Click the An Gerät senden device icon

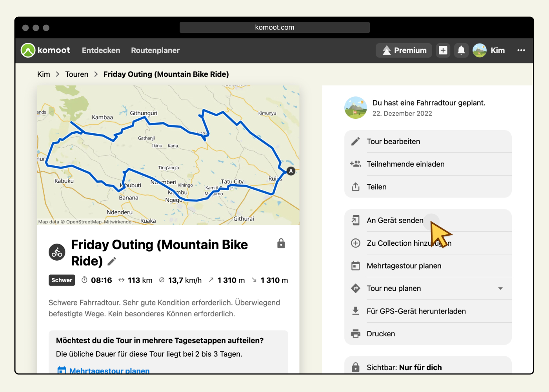[x=355, y=220]
